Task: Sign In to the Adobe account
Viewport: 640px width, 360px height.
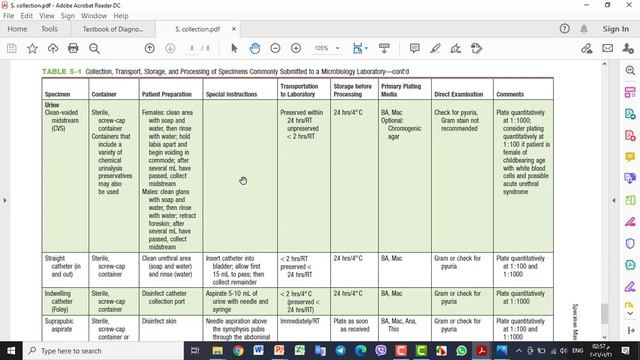Action: 616,29
